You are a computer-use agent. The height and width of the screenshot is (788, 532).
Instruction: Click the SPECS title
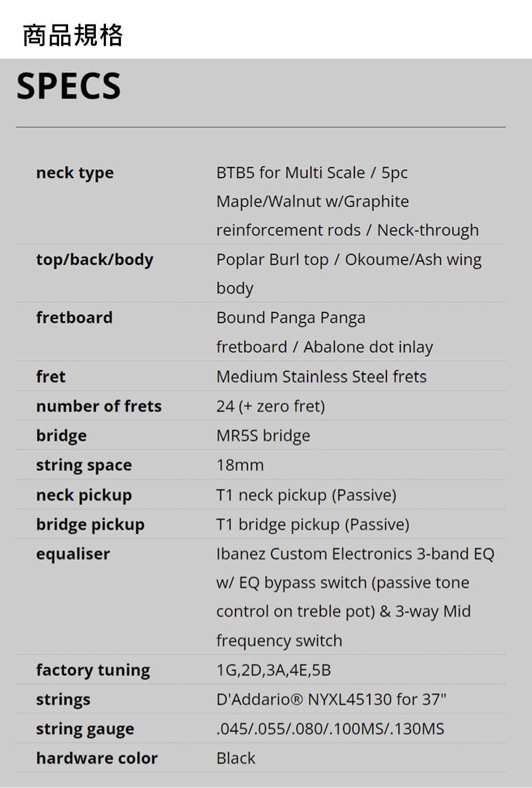click(x=69, y=86)
